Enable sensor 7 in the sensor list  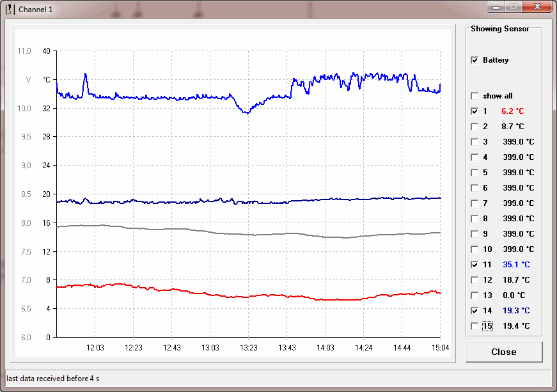475,203
